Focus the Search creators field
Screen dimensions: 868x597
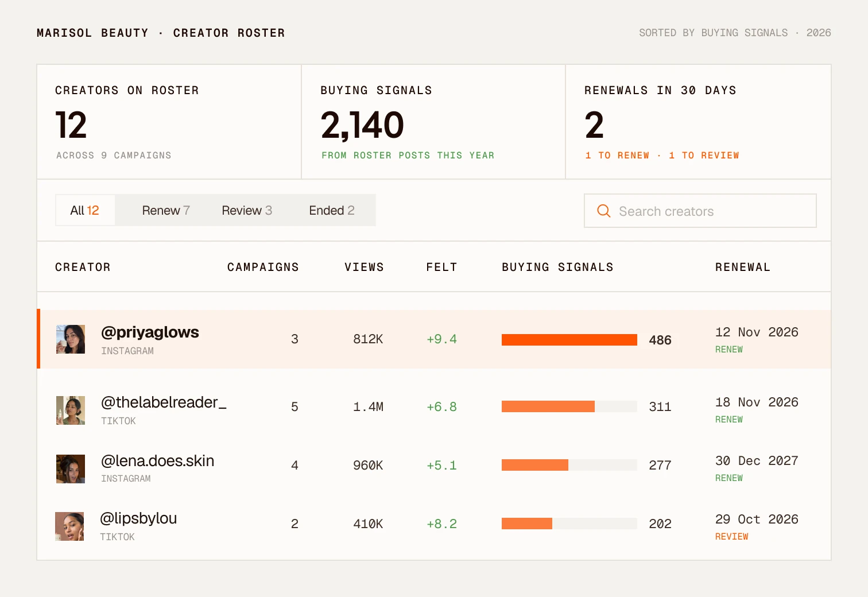click(700, 211)
